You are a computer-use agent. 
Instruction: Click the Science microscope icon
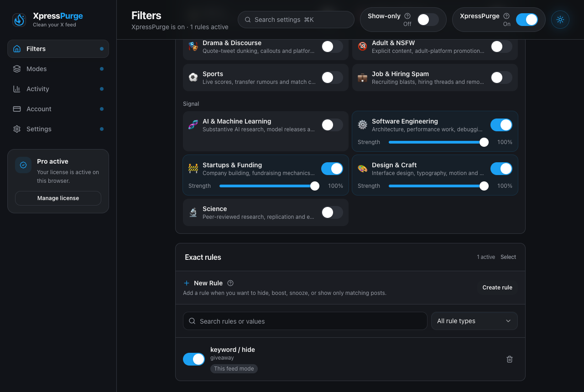pos(193,212)
